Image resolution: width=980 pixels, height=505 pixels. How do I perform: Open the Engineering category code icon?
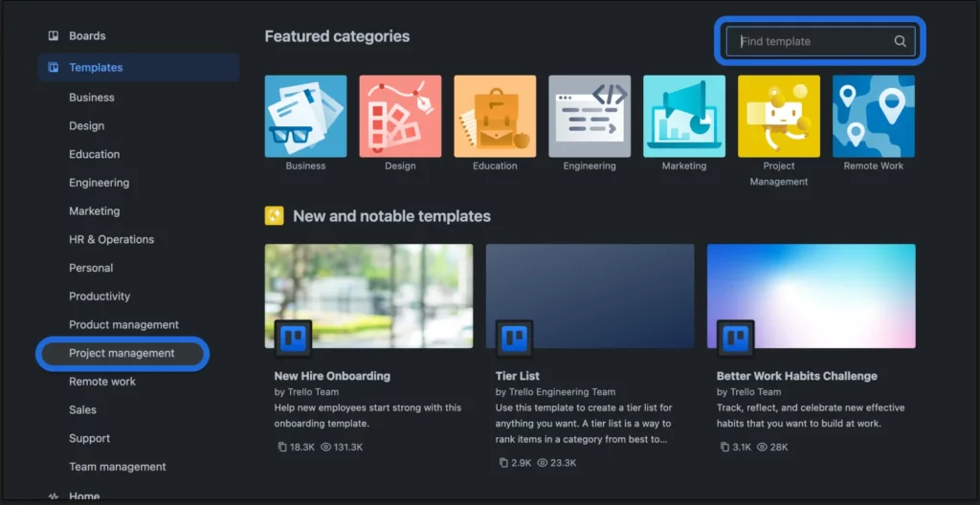pos(590,117)
